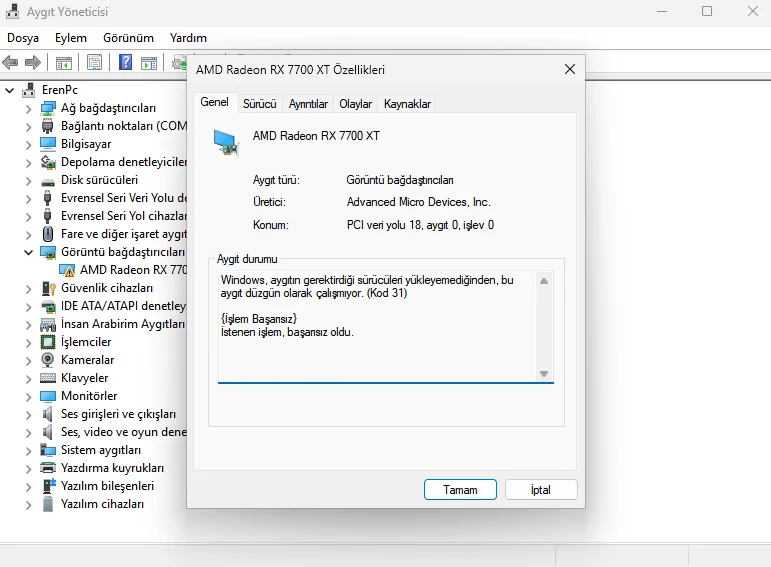Minimize the Aygıt Yöneticisi window
771x567 pixels.
point(662,11)
